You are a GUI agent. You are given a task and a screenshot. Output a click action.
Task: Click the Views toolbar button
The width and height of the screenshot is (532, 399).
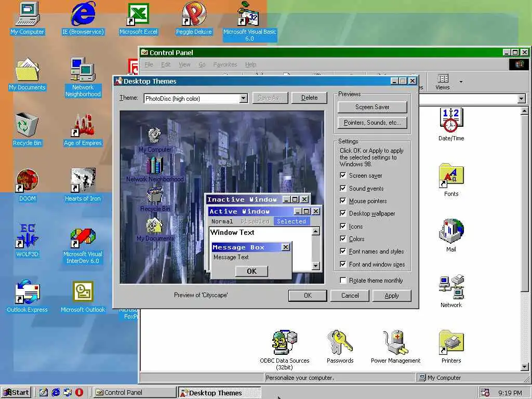[x=443, y=82]
